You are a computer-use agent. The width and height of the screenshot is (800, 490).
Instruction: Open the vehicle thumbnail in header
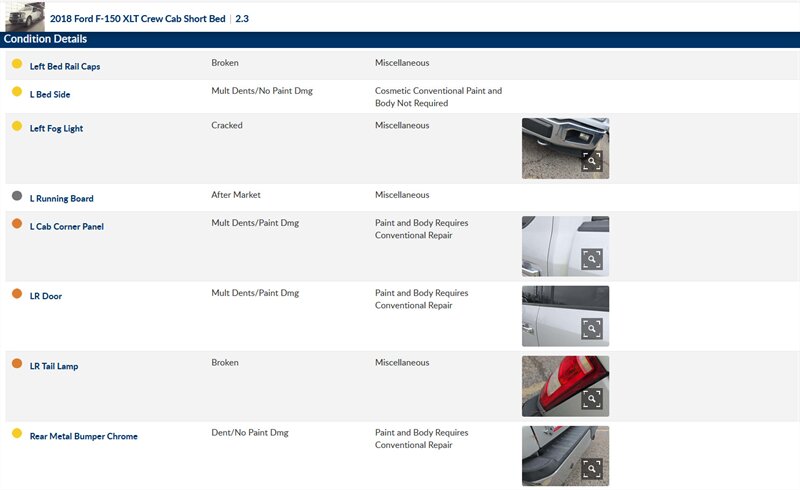point(25,16)
